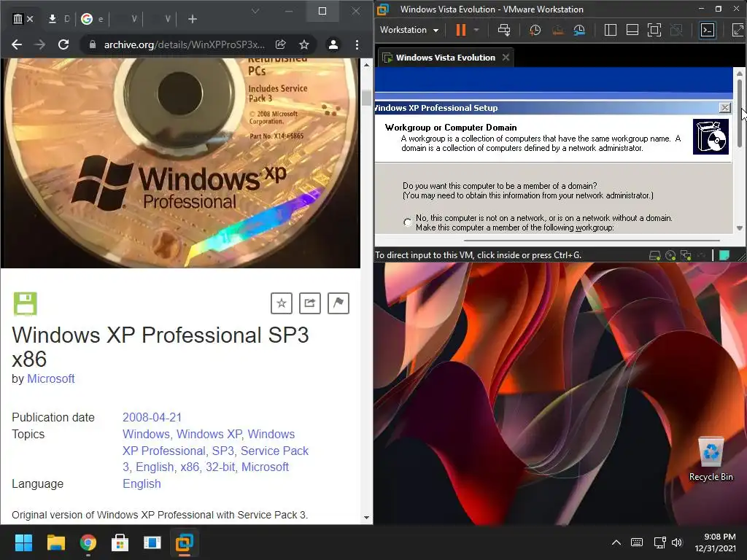This screenshot has height=560, width=747.
Task: Close the Windows XP Professional Setup dialog
Action: pyautogui.click(x=724, y=108)
